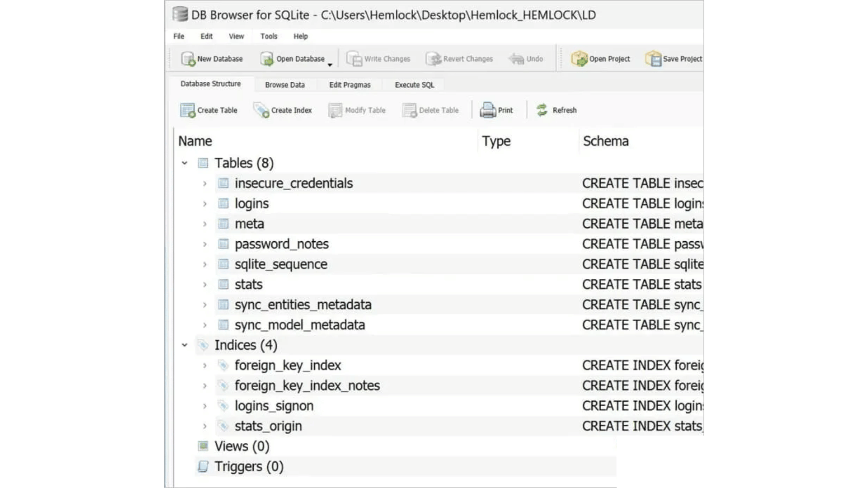Click the CREATE TABLE meta schema cell

point(642,224)
